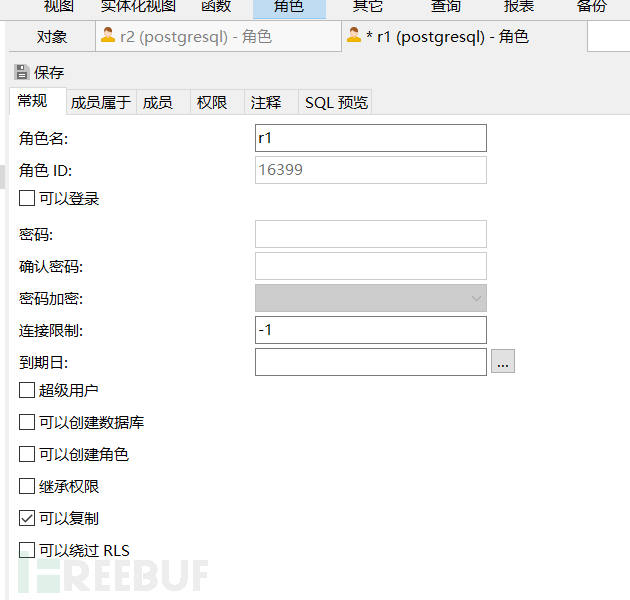The height and width of the screenshot is (600, 630).
Task: Click the 到期日 input field
Action: point(371,362)
